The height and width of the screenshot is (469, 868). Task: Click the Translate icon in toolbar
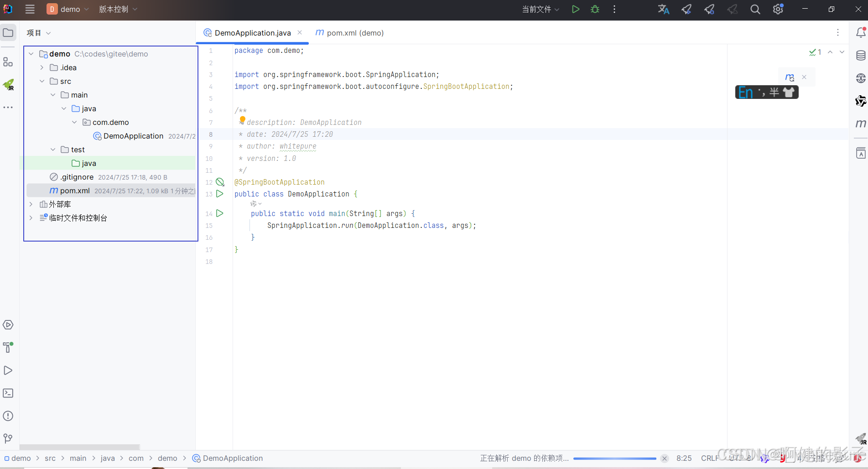tap(664, 9)
